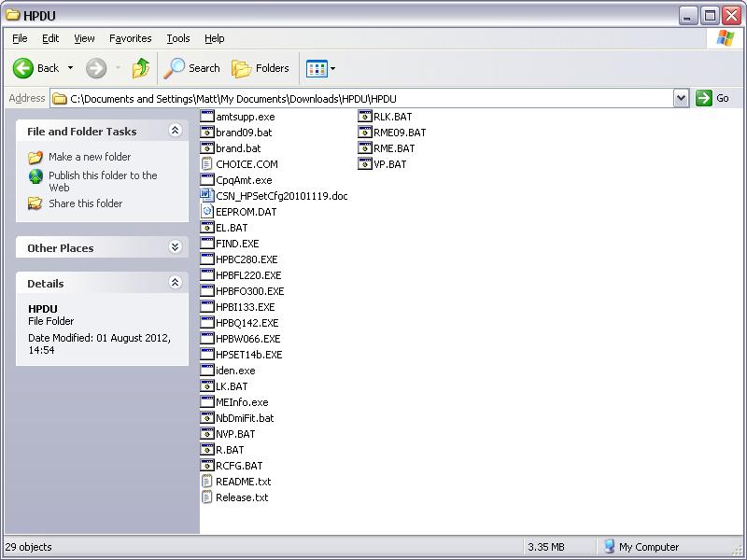
Task: Expand the Address bar dropdown
Action: point(682,99)
